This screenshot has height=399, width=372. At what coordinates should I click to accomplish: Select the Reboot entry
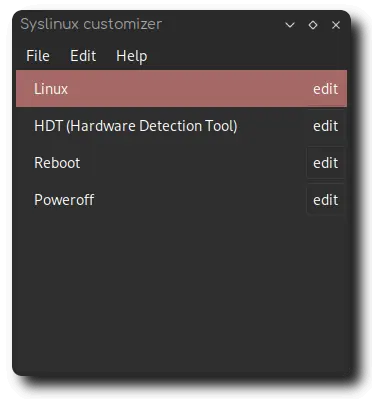tap(181, 163)
